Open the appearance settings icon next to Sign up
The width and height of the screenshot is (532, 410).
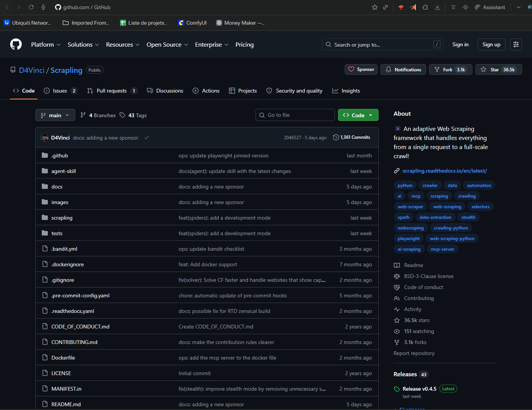516,44
